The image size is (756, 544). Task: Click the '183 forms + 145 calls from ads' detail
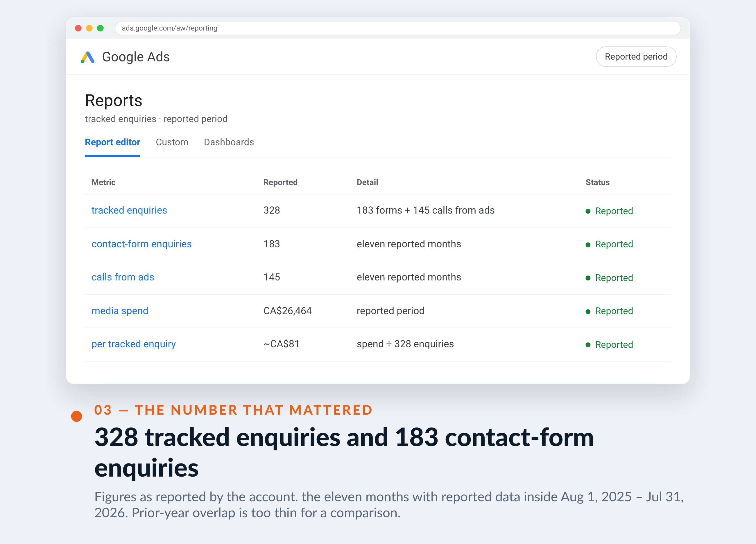[426, 210]
